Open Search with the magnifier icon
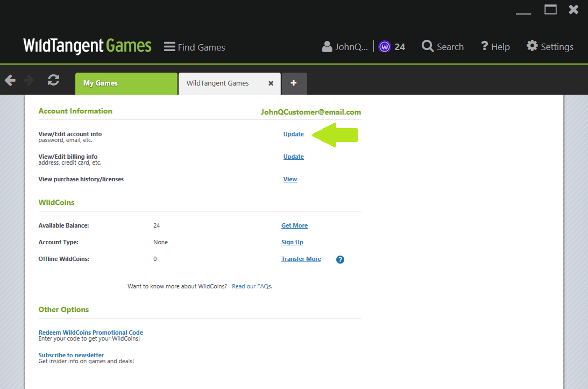This screenshot has width=588, height=389. pyautogui.click(x=428, y=46)
